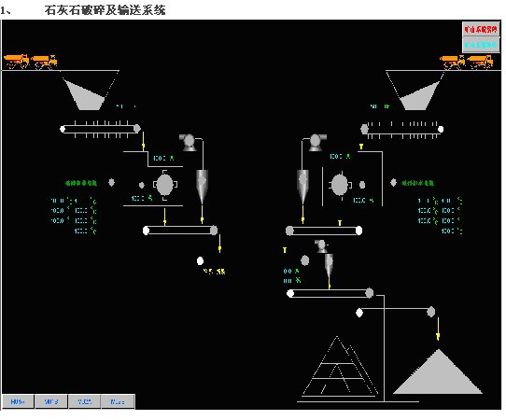Click the right apron feeder conveyor
506x420 pixels.
pos(402,130)
